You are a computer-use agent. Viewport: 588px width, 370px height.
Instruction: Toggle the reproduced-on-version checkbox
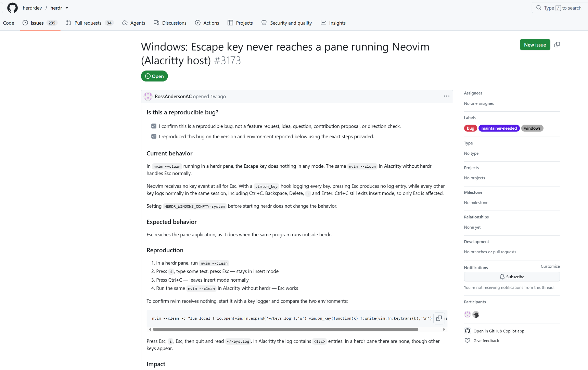click(x=154, y=137)
